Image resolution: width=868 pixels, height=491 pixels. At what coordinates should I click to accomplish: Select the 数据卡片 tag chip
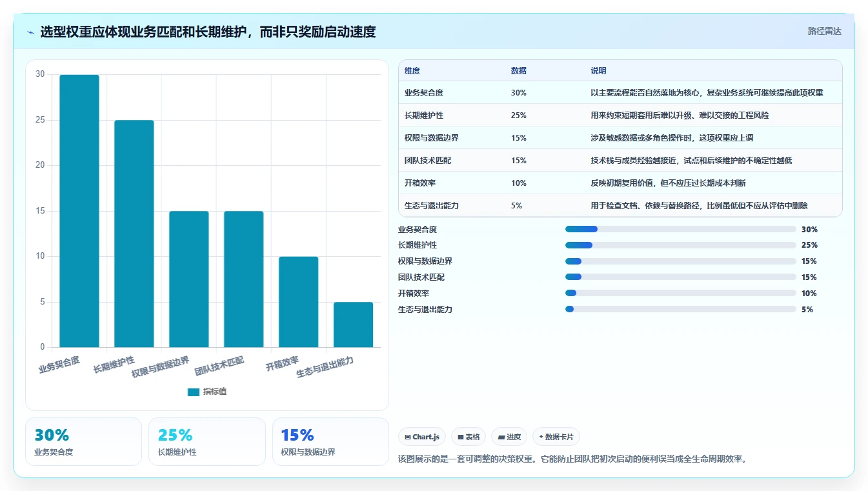[556, 437]
